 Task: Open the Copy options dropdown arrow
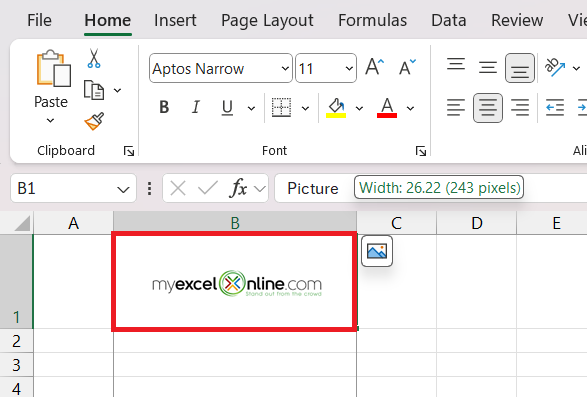coord(117,90)
